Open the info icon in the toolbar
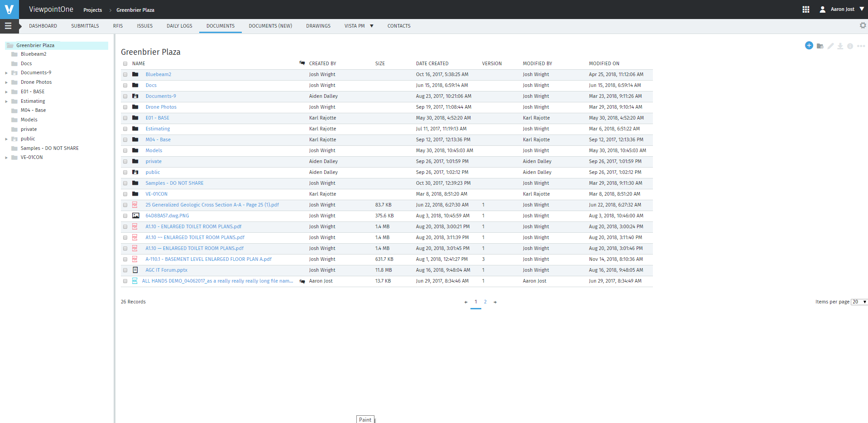This screenshot has height=423, width=868. click(x=850, y=46)
